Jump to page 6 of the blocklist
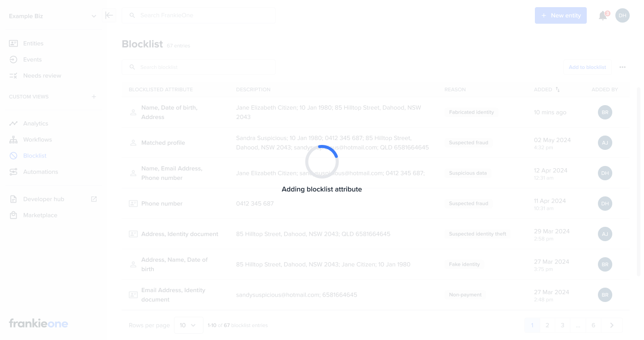The height and width of the screenshot is (340, 644). tap(593, 325)
